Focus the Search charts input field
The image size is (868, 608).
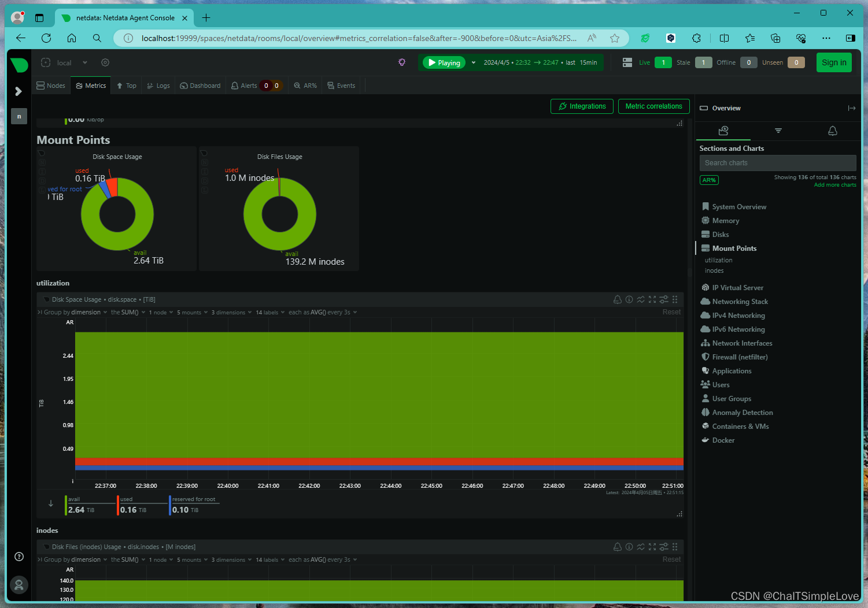pos(778,163)
